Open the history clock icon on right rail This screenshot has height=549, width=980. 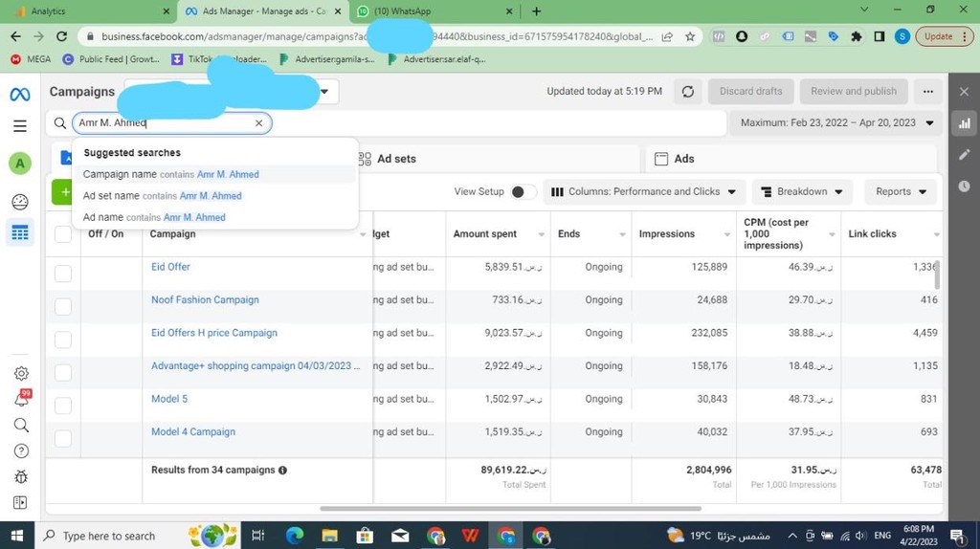(965, 187)
